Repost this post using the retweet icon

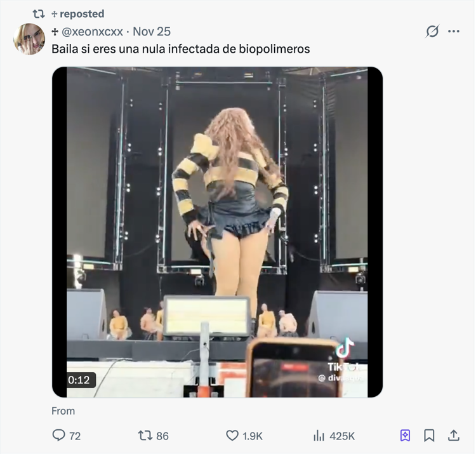pyautogui.click(x=145, y=436)
